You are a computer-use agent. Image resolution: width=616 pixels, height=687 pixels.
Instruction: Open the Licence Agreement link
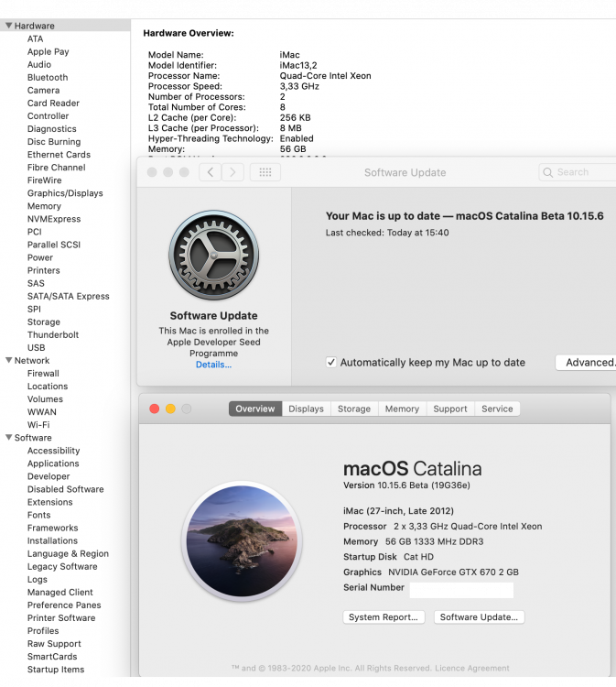point(472,668)
